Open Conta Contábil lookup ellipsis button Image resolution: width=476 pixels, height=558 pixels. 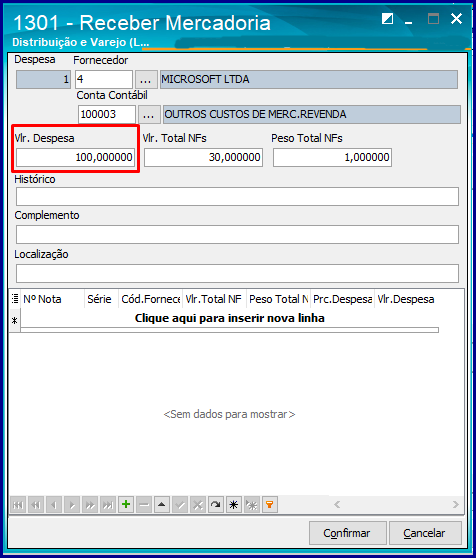(148, 114)
